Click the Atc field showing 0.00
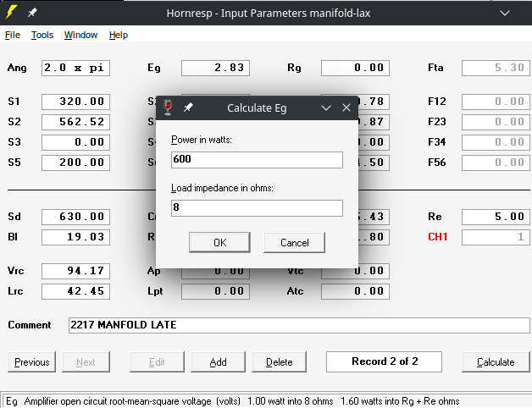This screenshot has height=408, width=532. coord(355,292)
